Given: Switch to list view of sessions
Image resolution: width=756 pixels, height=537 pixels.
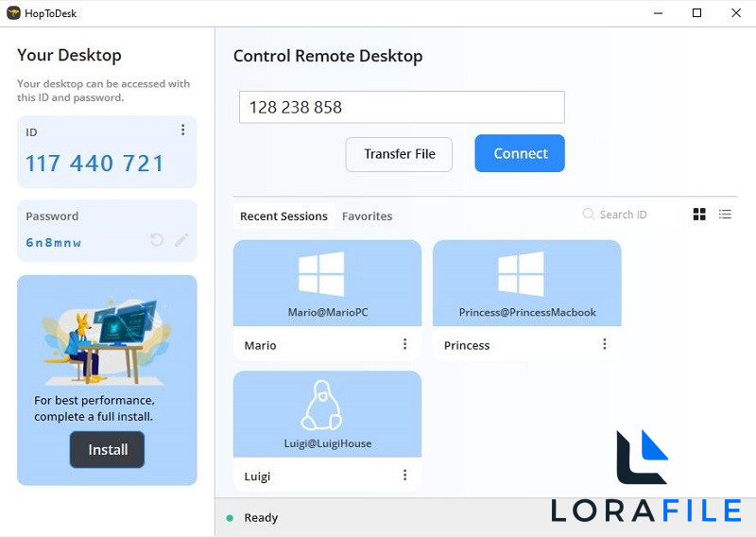Looking at the screenshot, I should click(x=725, y=215).
